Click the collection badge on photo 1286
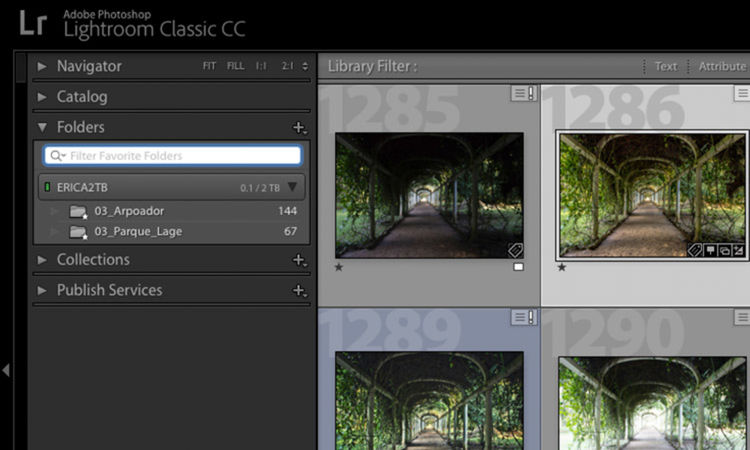750x450 pixels. [725, 250]
